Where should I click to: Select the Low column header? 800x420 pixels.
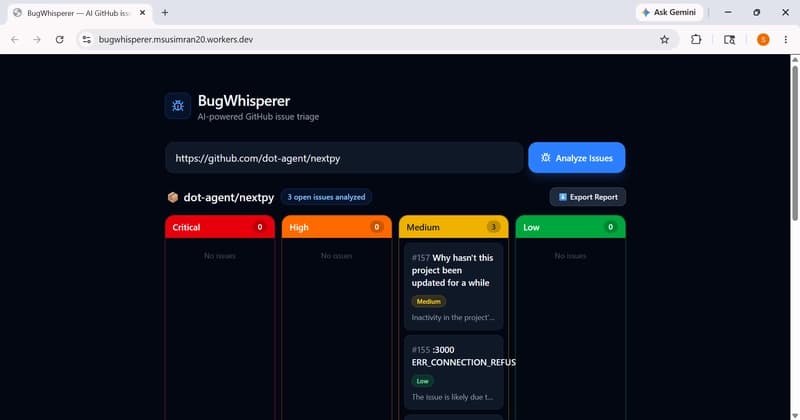pyautogui.click(x=570, y=227)
